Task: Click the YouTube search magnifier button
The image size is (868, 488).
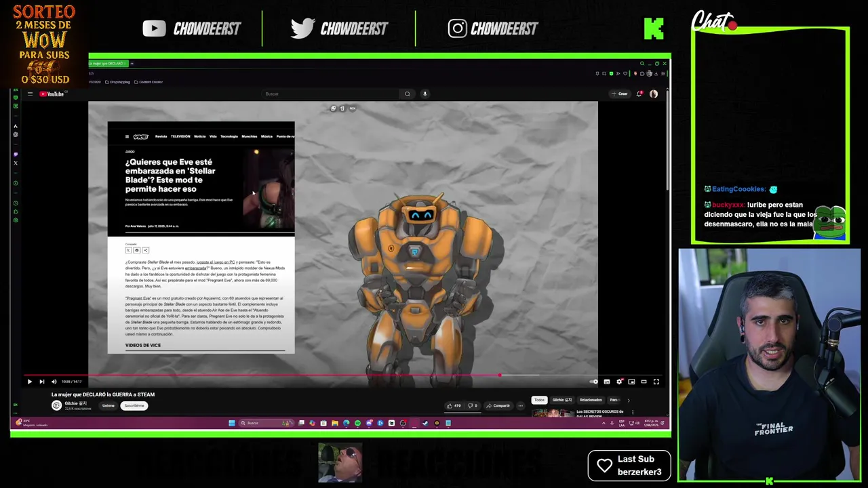Action: (x=408, y=94)
